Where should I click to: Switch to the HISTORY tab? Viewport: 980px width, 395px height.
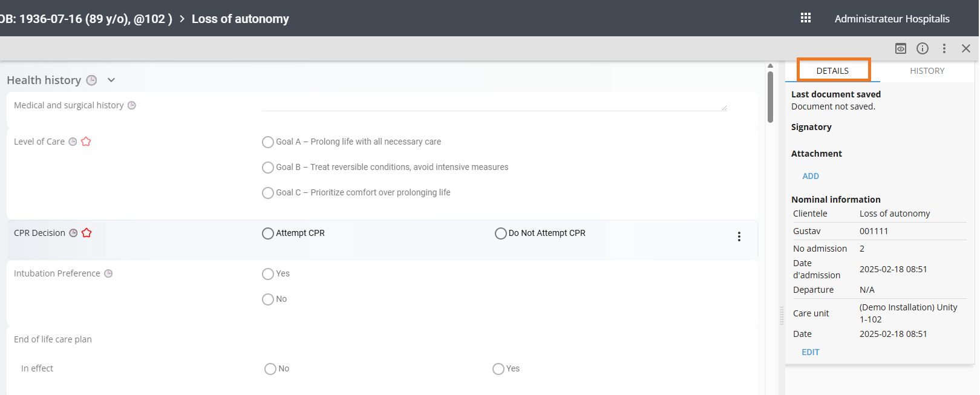pos(927,71)
